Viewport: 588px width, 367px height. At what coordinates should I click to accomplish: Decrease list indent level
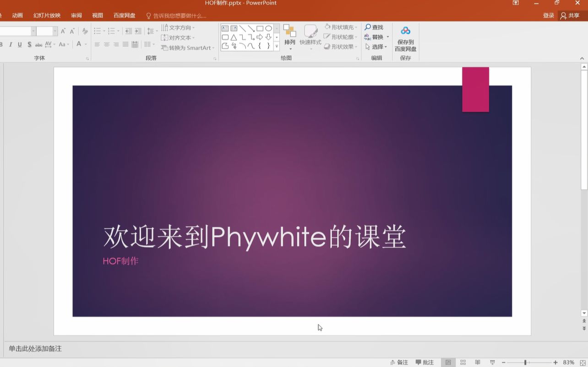128,31
